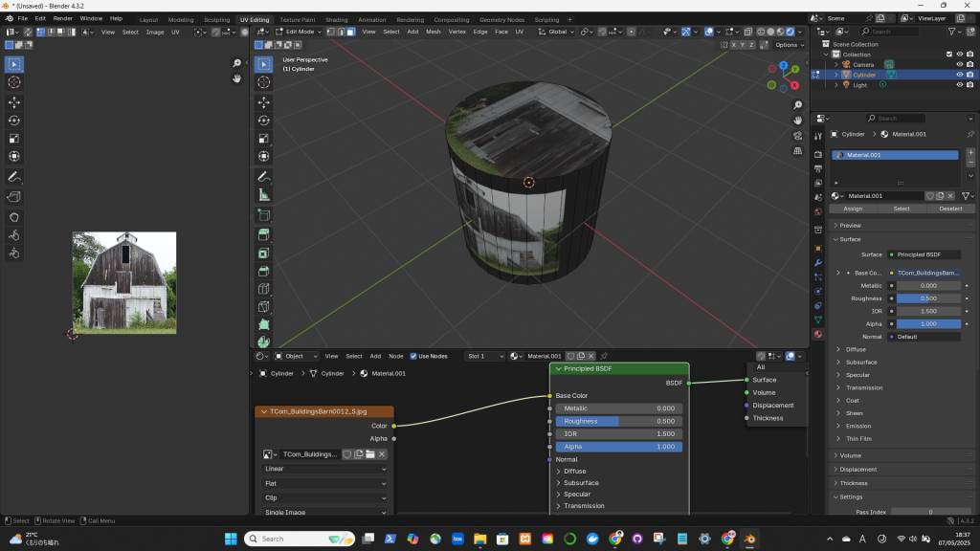Toggle the Use Nodes checkbox

(x=413, y=356)
